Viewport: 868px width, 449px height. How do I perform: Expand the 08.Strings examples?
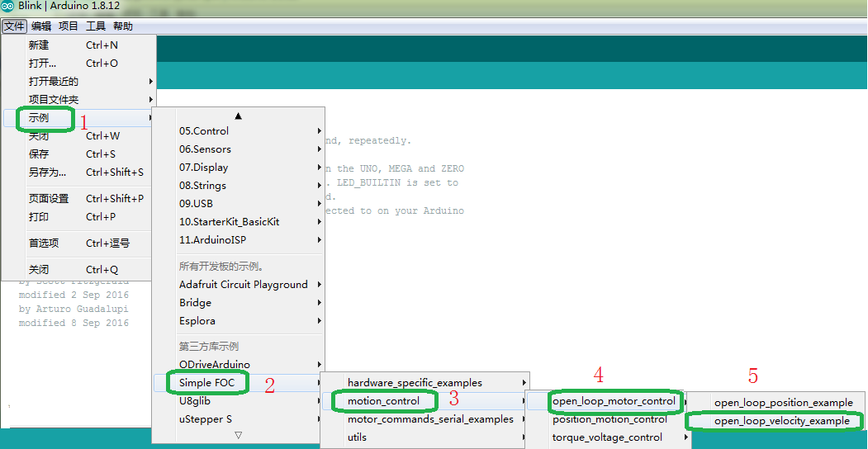239,186
